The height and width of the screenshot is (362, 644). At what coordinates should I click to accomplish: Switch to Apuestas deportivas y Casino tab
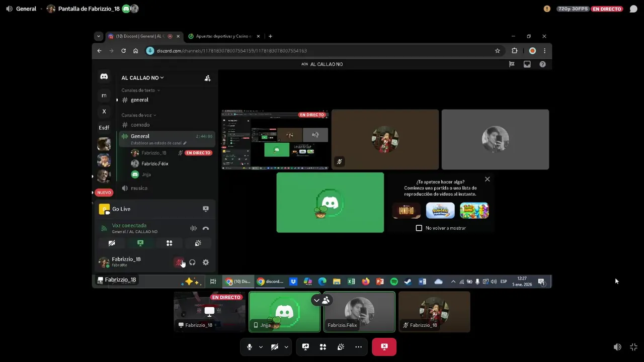tap(224, 36)
